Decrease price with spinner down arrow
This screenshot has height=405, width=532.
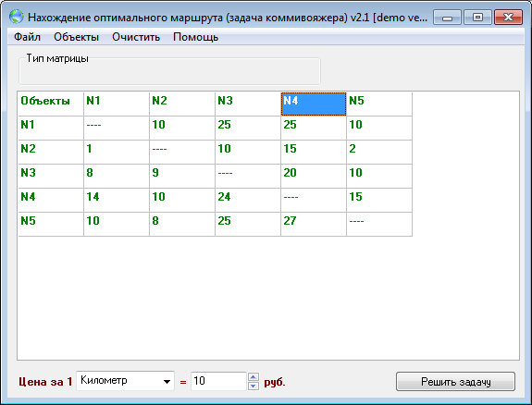(254, 386)
